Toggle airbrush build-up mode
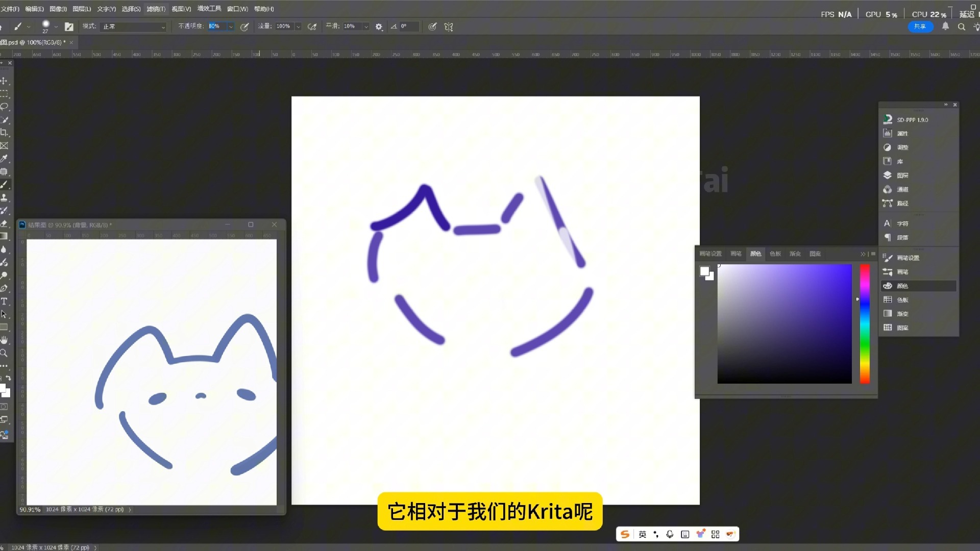 coord(312,27)
